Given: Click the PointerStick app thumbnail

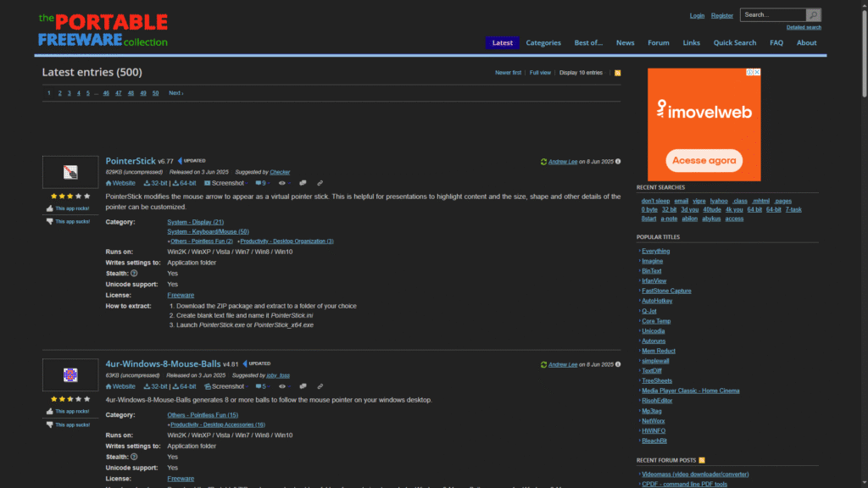Looking at the screenshot, I should point(70,172).
